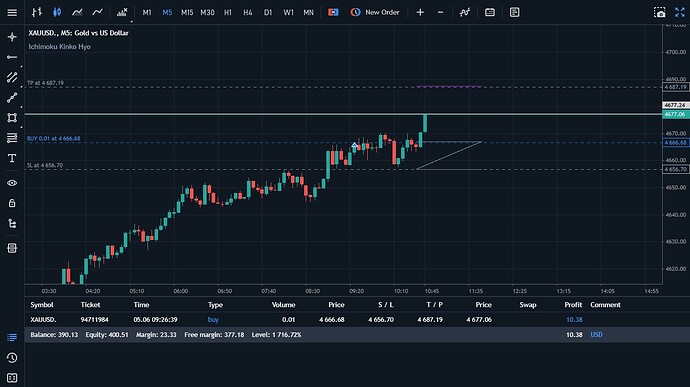Show the trade positions tab
Viewport: 690px width, 387px height.
[12, 337]
